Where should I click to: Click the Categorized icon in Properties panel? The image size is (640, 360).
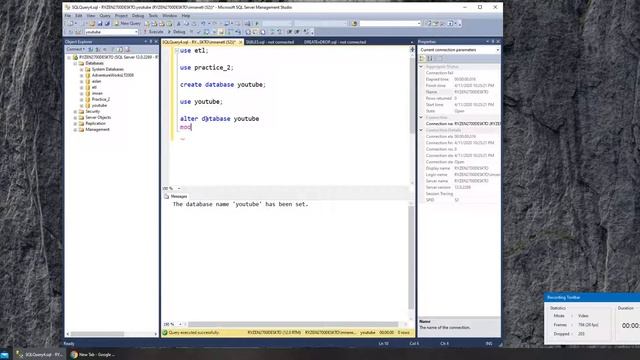(x=422, y=58)
